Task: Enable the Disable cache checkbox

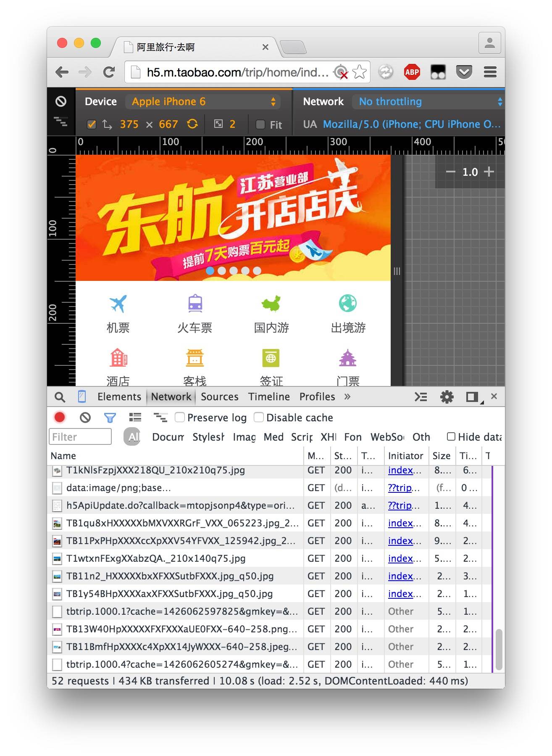Action: pos(259,417)
